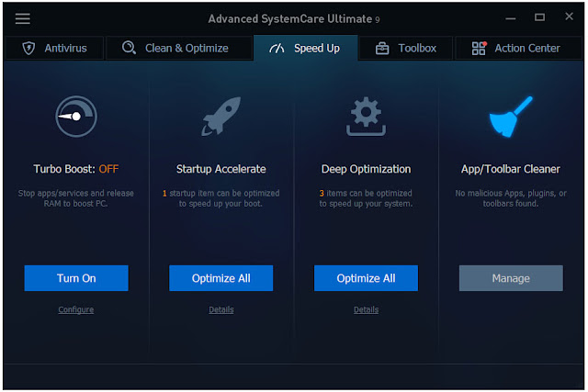Click Optimize All under Startup Accelerate
This screenshot has height=392, width=588.
point(220,278)
